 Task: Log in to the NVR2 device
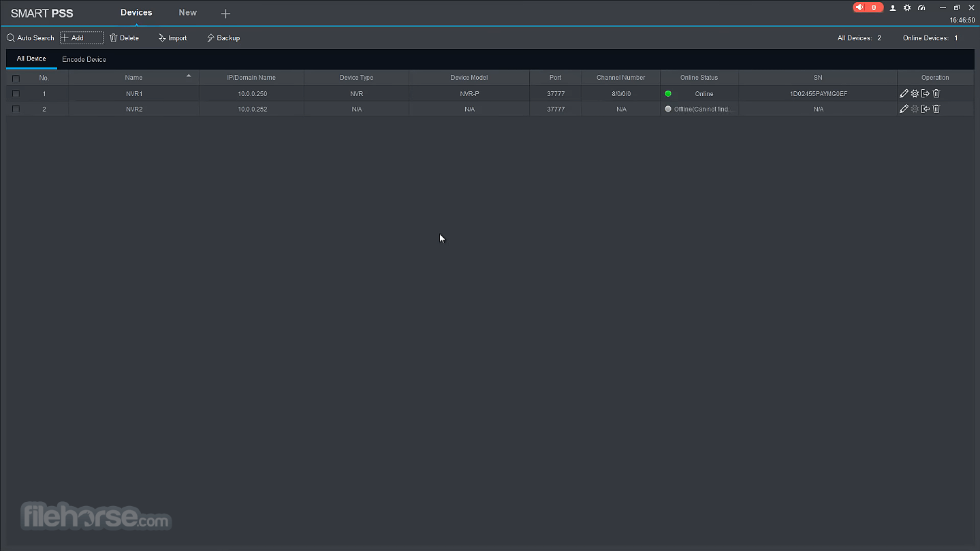tap(926, 109)
